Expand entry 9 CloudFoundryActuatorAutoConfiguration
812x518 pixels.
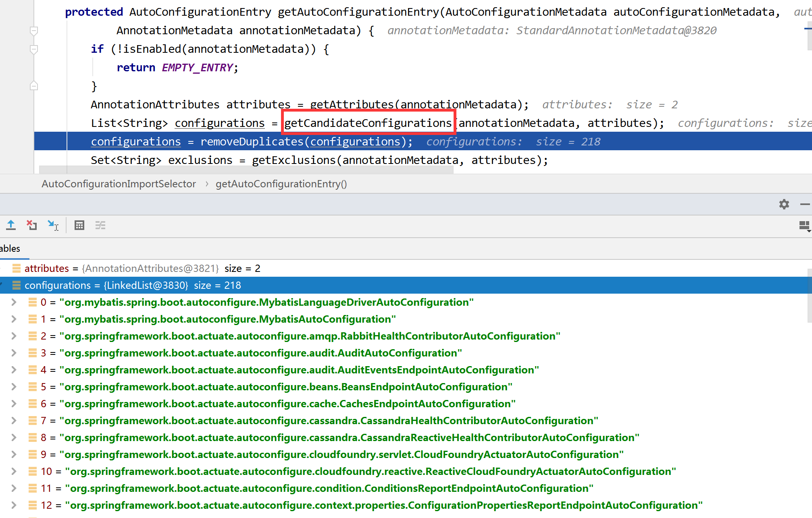(14, 454)
